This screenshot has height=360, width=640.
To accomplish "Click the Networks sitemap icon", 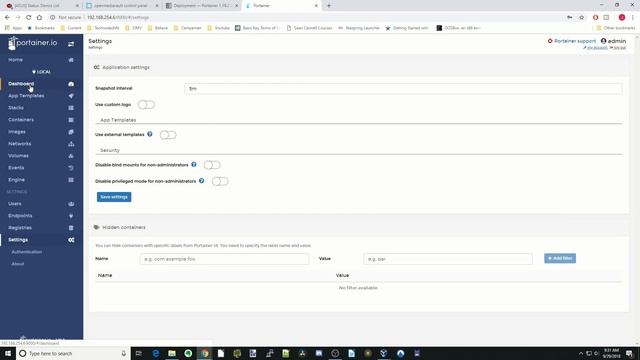I will pos(71,144).
